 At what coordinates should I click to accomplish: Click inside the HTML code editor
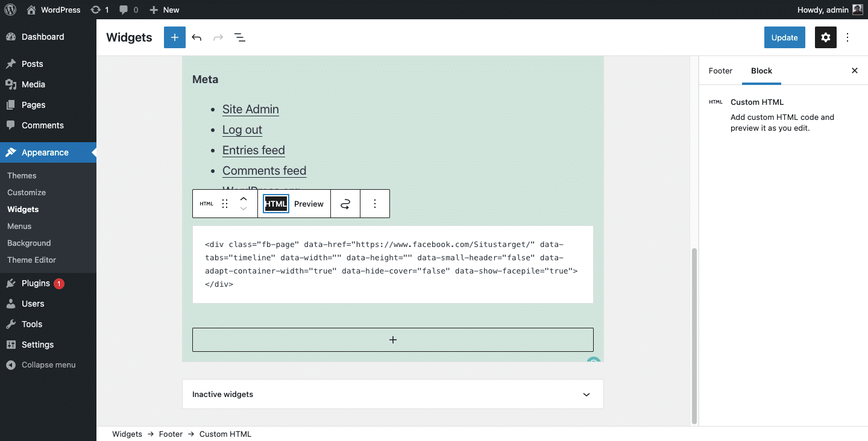393,264
